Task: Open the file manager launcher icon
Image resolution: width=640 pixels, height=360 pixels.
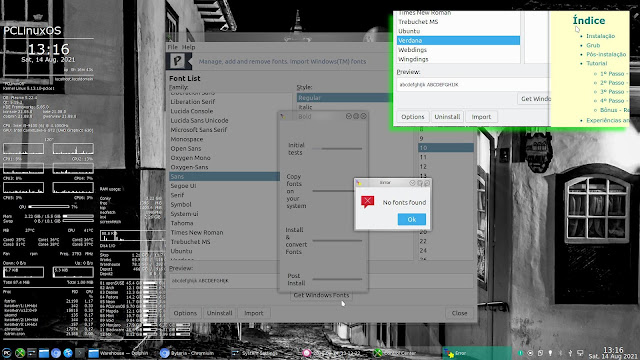Action: (44, 353)
